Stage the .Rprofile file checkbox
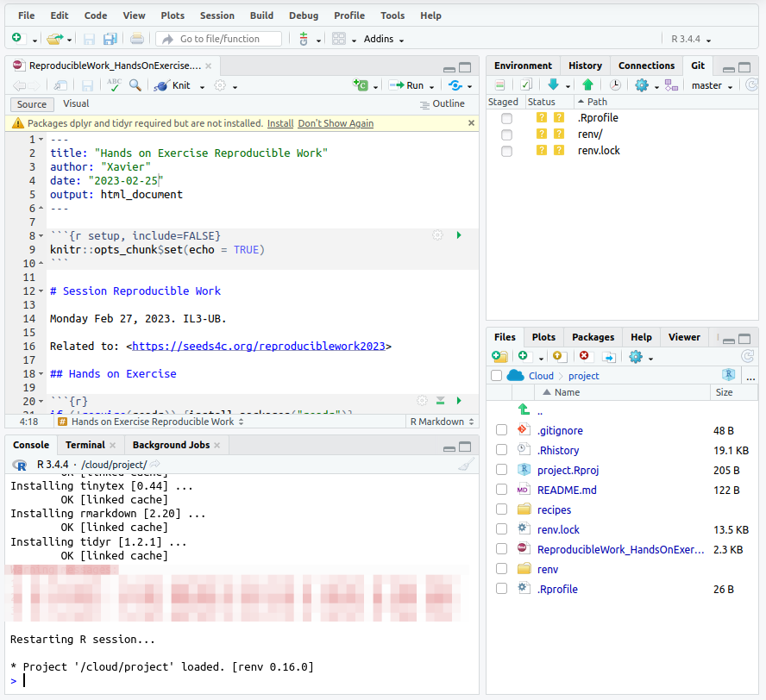This screenshot has width=766, height=700. click(x=506, y=118)
